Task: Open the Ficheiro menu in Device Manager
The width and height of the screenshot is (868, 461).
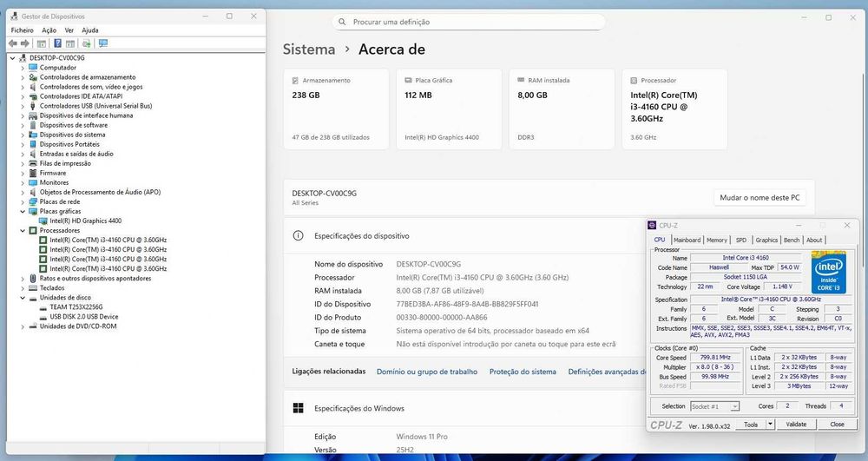Action: click(x=23, y=30)
